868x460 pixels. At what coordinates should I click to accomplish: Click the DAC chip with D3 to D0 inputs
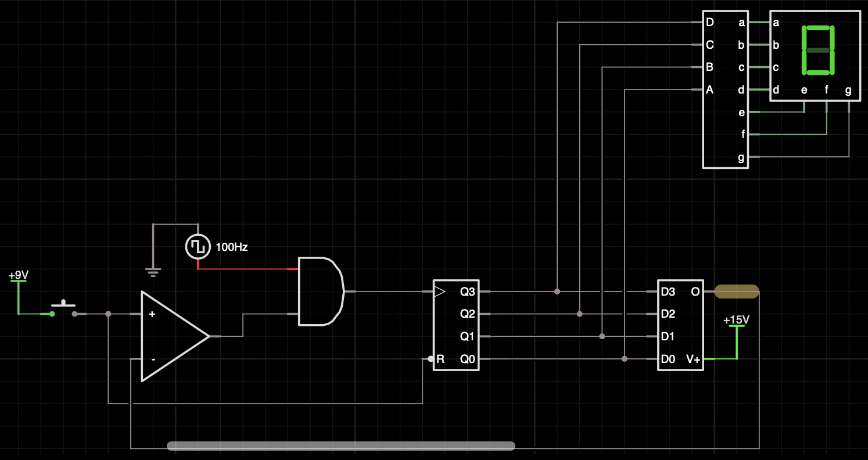click(x=680, y=325)
